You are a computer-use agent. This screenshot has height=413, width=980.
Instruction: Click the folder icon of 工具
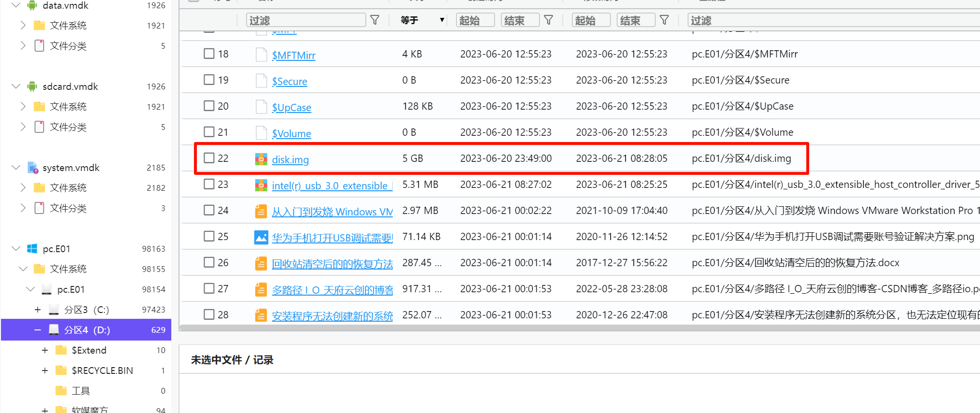click(61, 390)
